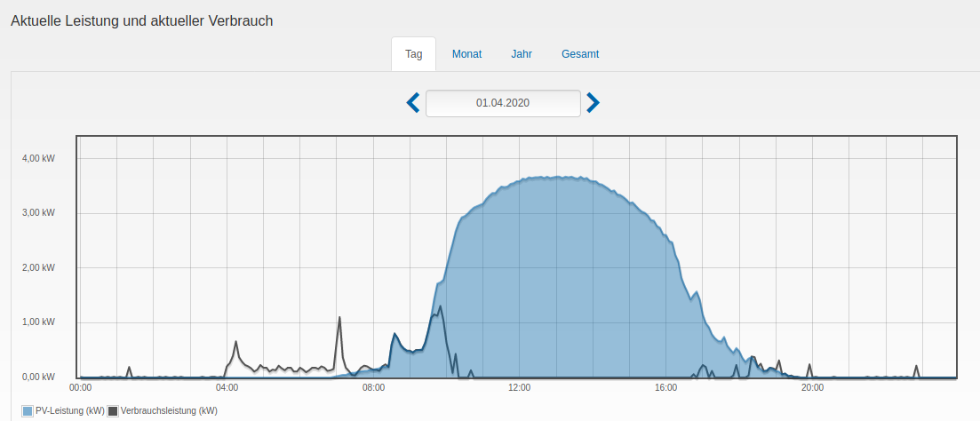Click the 08:00 time axis label

[373, 388]
